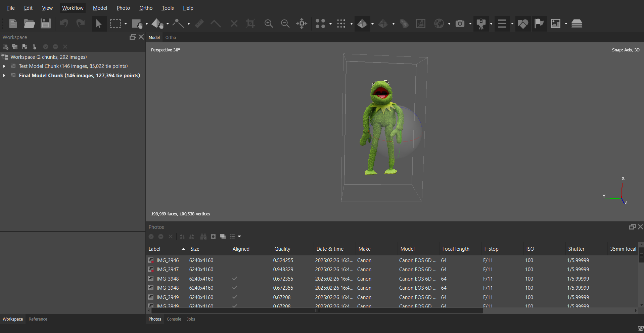
Task: Click the Save project floppy icon
Action: pyautogui.click(x=45, y=24)
